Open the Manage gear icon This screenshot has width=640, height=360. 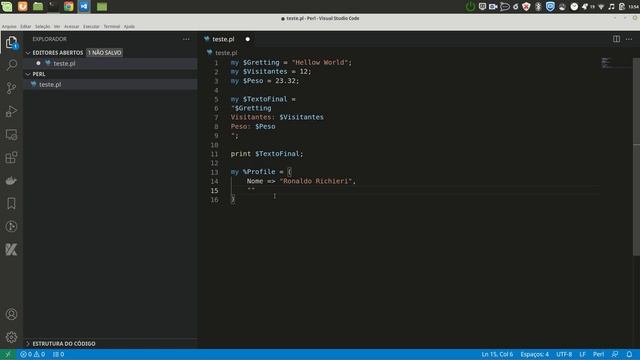pyautogui.click(x=11, y=337)
